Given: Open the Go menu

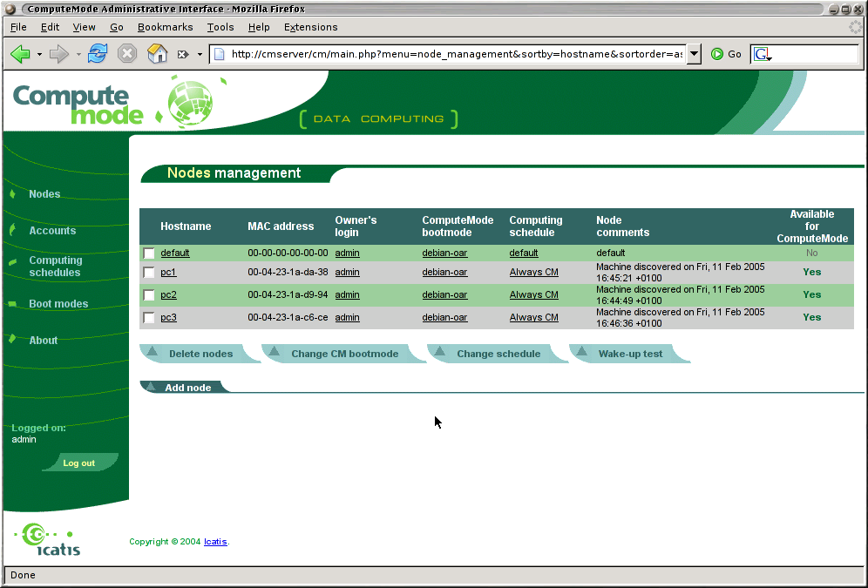Looking at the screenshot, I should 116,27.
